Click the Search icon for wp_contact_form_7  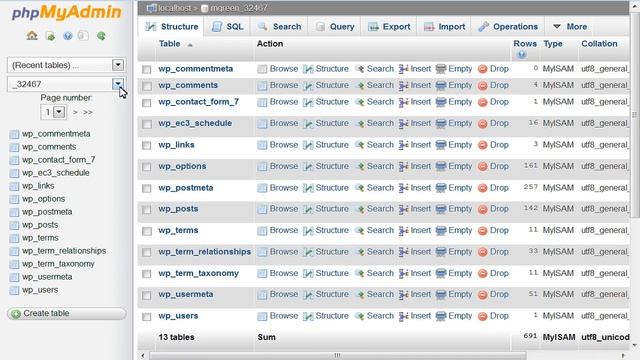click(x=360, y=102)
